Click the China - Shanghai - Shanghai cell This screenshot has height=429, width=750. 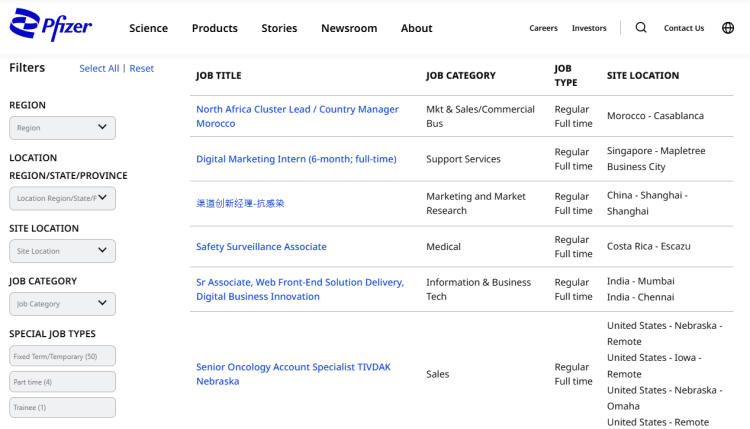coord(647,203)
